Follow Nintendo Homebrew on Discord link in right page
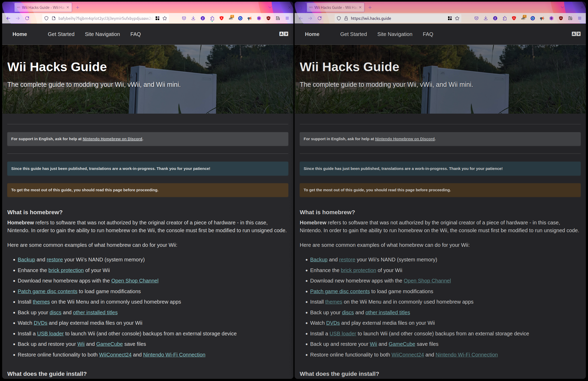Viewport: 588px width, 381px height. pos(405,139)
